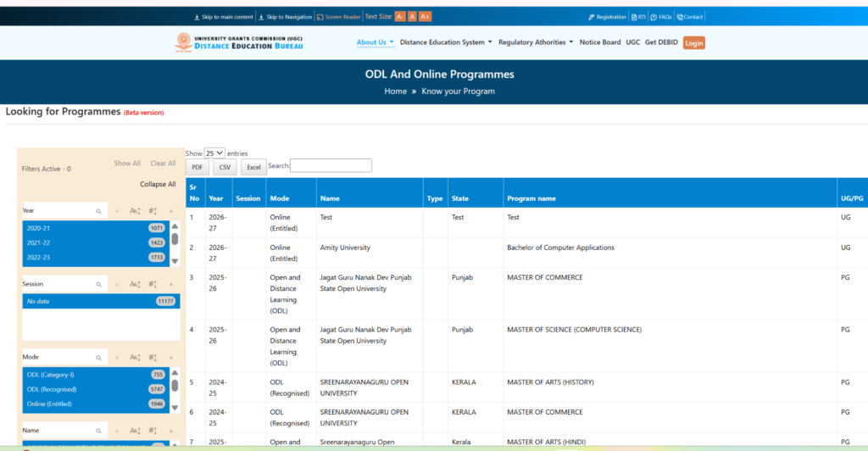Viewport: 868px width, 451px height.
Task: Select the ODL (Category-I) mode filter
Action: pyautogui.click(x=96, y=375)
